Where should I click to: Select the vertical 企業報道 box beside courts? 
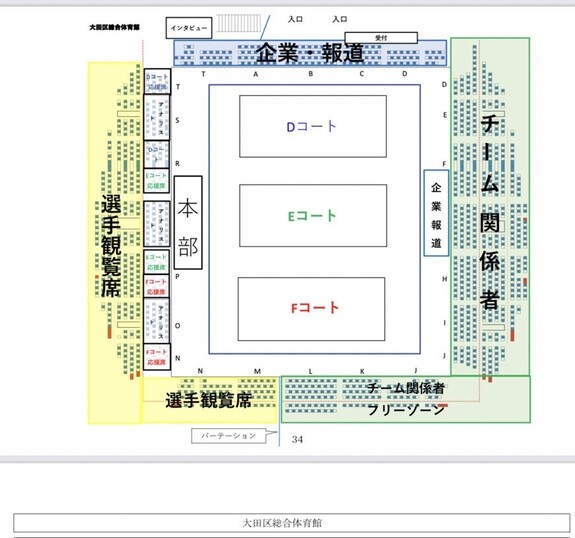coord(436,213)
